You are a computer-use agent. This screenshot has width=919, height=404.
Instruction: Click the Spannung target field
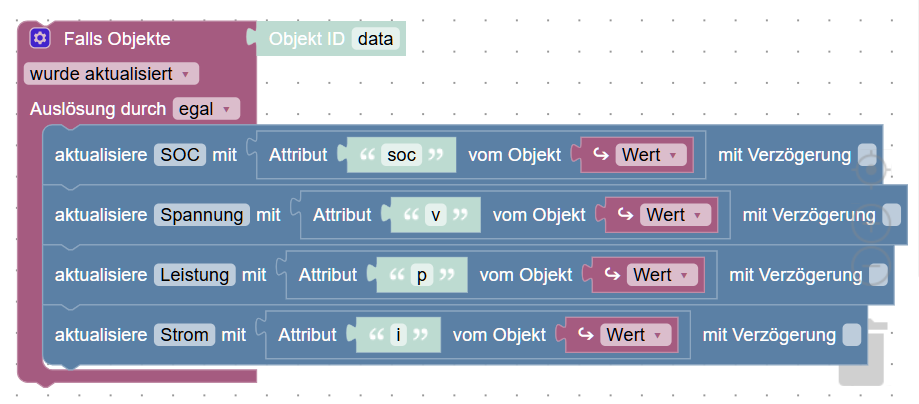pyautogui.click(x=201, y=215)
